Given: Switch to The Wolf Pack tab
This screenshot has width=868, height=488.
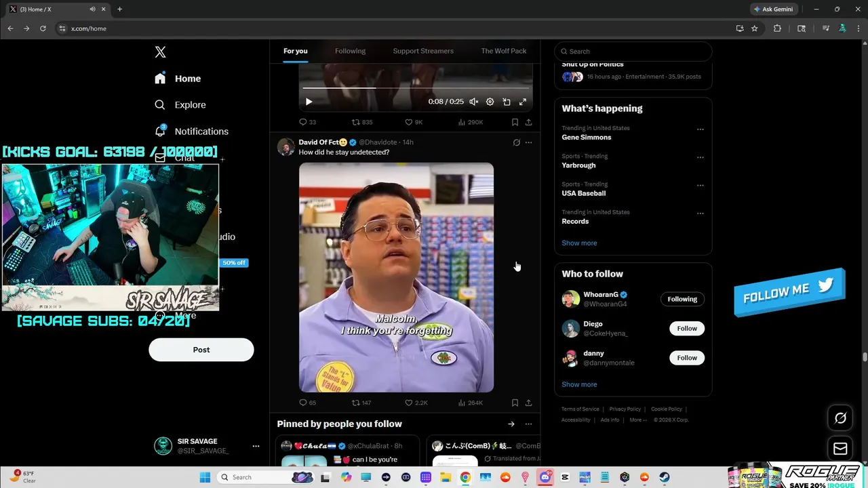Looking at the screenshot, I should point(504,51).
